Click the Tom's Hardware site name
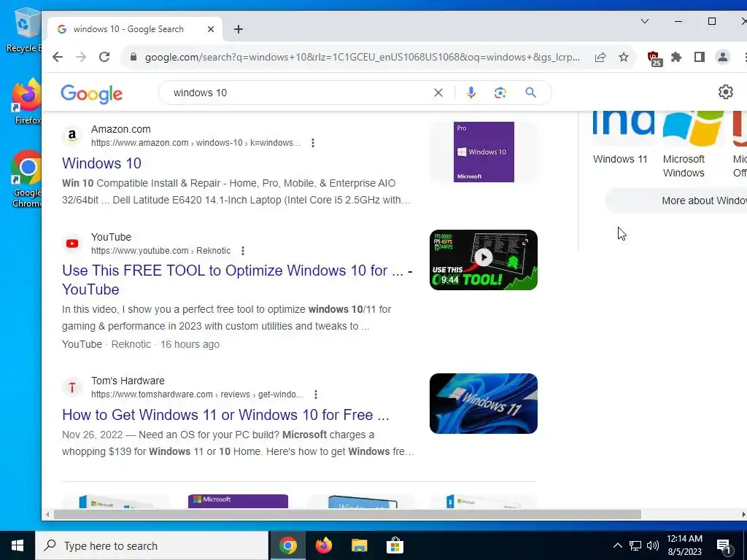 coord(128,381)
